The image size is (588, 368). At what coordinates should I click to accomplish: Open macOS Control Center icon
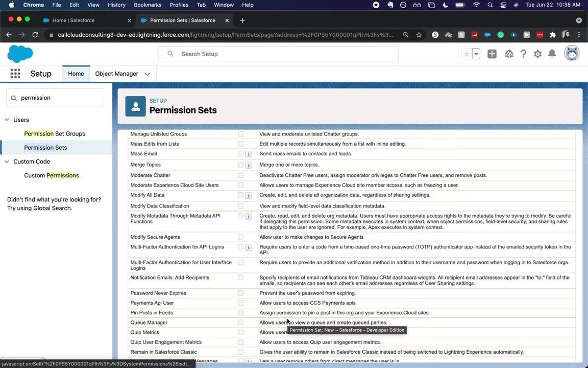503,5
